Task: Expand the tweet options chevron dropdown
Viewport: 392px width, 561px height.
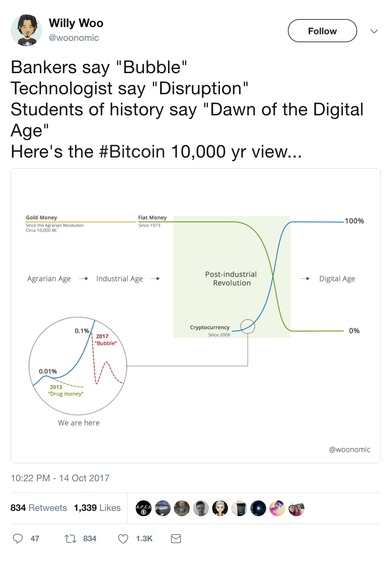Action: point(374,31)
